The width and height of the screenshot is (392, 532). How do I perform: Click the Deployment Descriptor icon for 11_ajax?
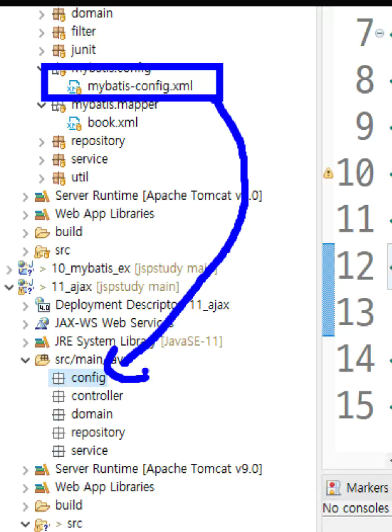[x=43, y=305]
